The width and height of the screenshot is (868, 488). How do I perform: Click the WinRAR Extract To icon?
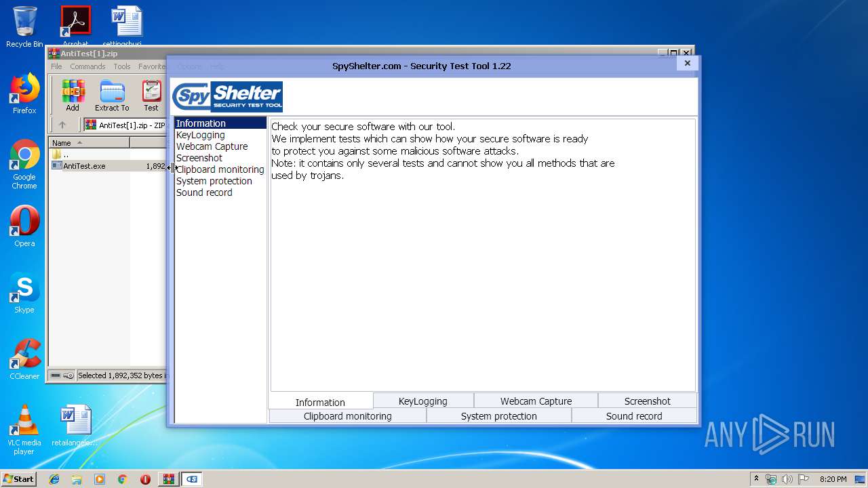click(x=112, y=96)
